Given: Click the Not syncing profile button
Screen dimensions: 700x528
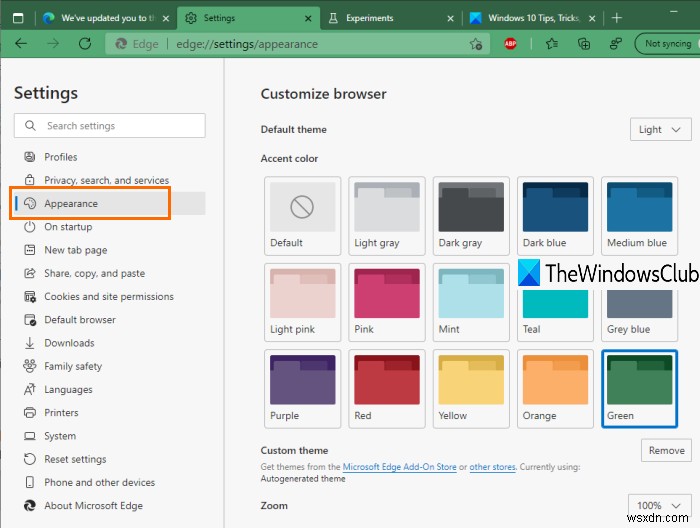Looking at the screenshot, I should 667,44.
